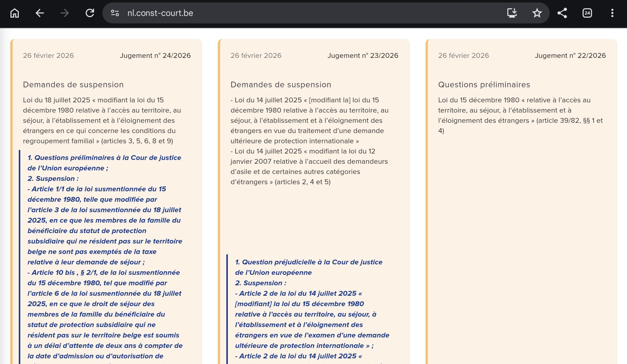The image size is (627, 364).
Task: Go to browser home page
Action: 14,13
